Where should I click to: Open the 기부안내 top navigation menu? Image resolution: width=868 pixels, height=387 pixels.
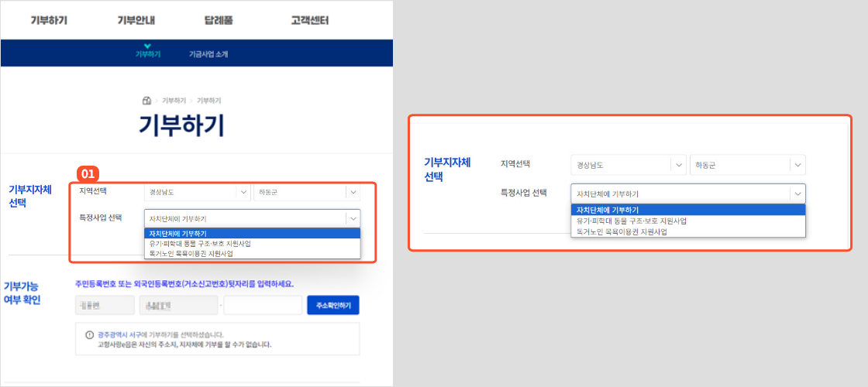136,21
